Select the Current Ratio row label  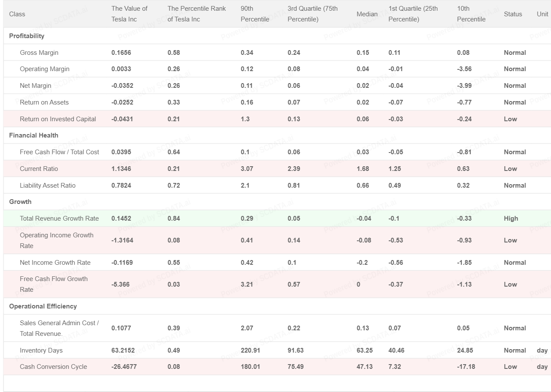click(x=39, y=169)
